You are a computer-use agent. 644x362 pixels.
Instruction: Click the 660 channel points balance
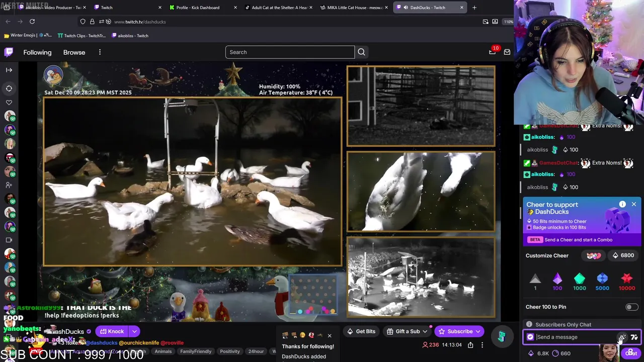click(561, 353)
